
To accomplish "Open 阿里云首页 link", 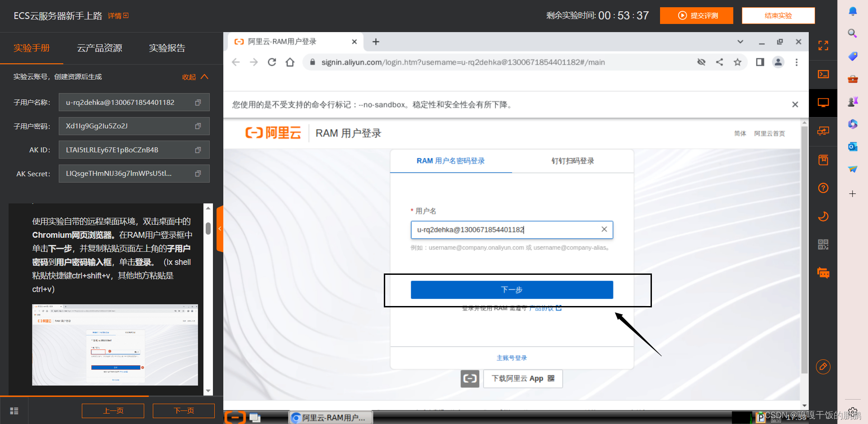I will coord(769,133).
